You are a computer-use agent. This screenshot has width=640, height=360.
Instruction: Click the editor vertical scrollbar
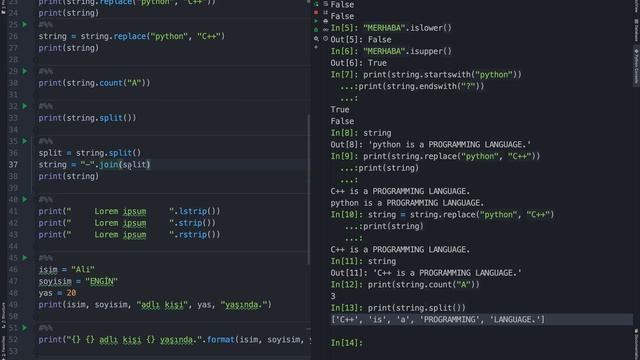coord(309,189)
